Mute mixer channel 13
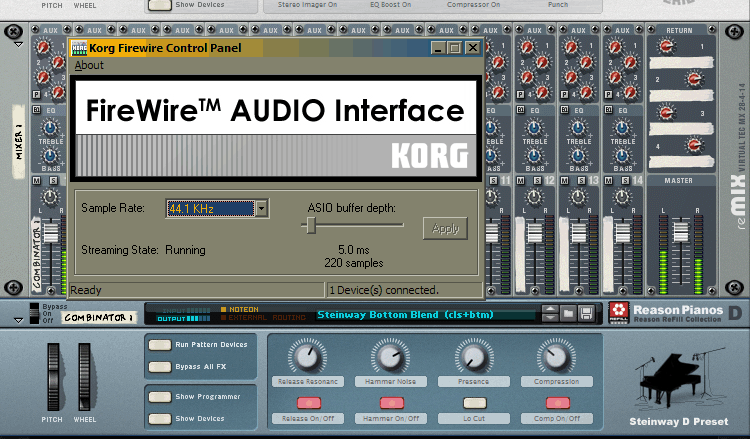 (564, 180)
